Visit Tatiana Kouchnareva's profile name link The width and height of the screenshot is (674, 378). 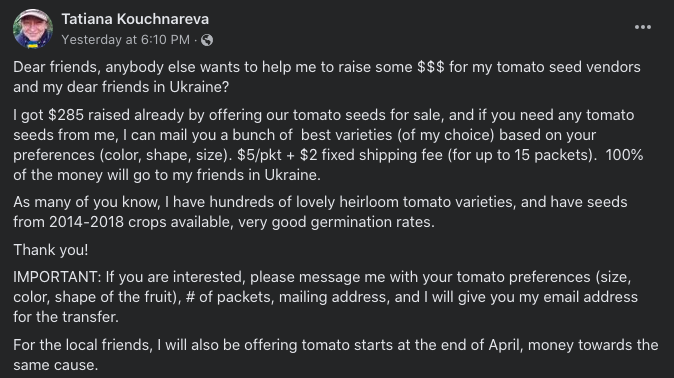[x=135, y=19]
